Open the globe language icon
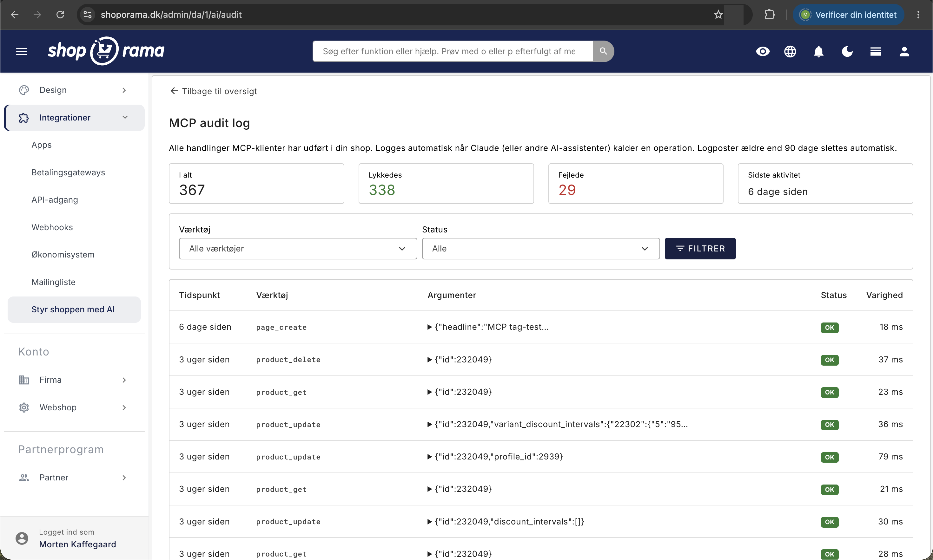Screen dimensions: 933x560 coord(790,51)
